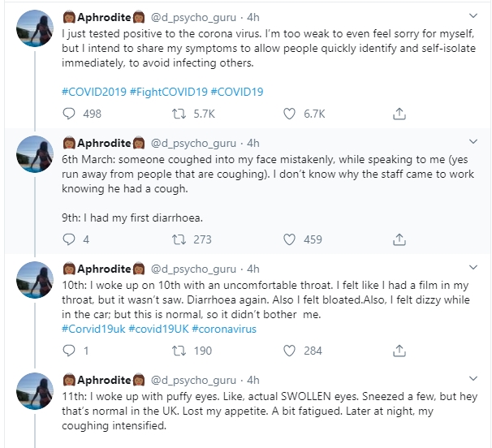Share the 10th uncomfortable throat tweet
This screenshot has width=492, height=448.
click(x=399, y=351)
